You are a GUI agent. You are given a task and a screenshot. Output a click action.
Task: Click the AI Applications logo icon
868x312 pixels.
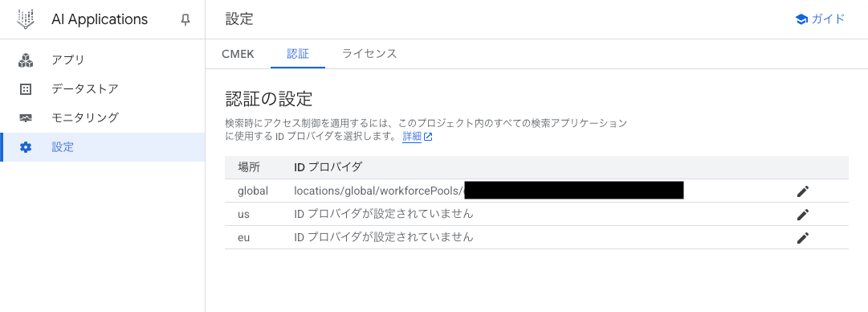click(26, 19)
